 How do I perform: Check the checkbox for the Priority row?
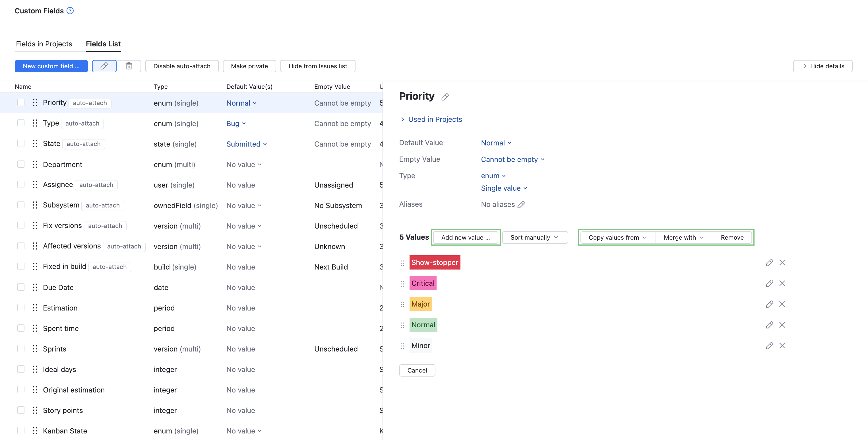[21, 102]
